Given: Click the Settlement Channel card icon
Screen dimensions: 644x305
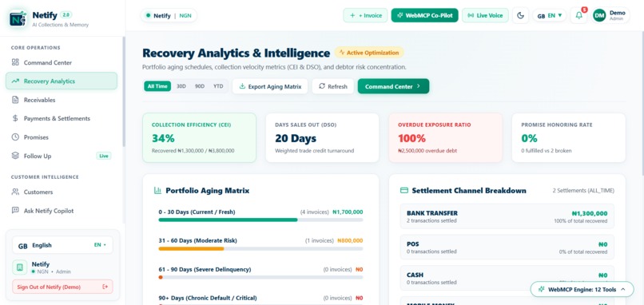Looking at the screenshot, I should 404,191.
